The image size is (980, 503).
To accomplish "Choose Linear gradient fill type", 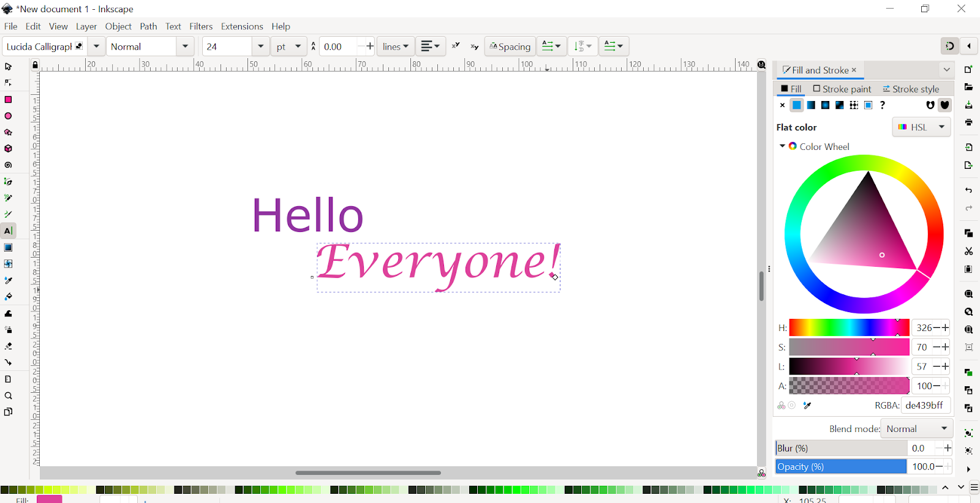I will pos(811,105).
